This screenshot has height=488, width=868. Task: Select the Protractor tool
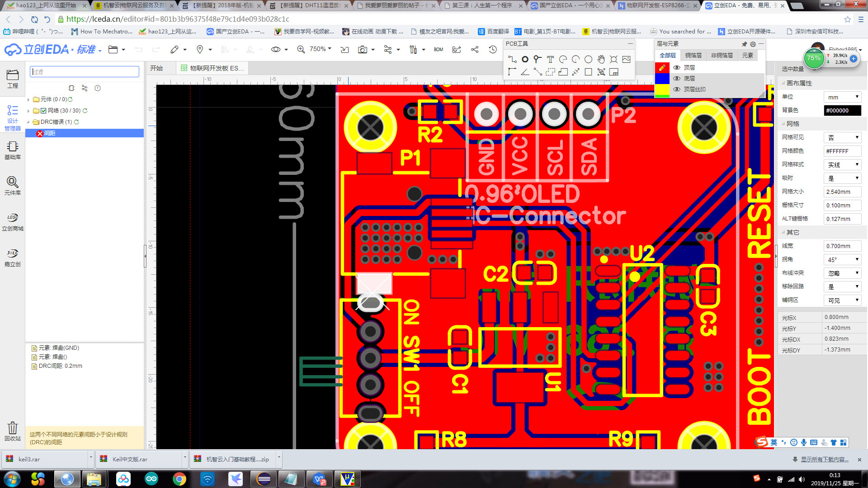coord(525,72)
